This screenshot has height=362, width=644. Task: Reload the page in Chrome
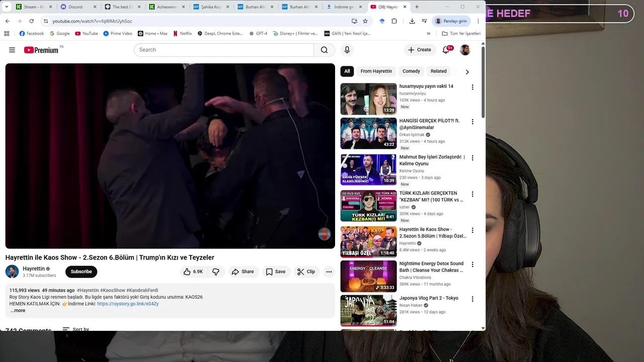point(31,21)
